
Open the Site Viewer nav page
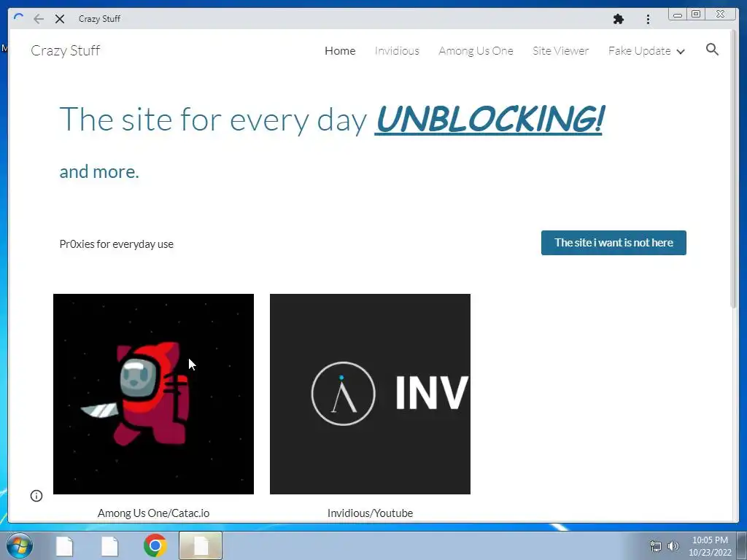coord(561,50)
